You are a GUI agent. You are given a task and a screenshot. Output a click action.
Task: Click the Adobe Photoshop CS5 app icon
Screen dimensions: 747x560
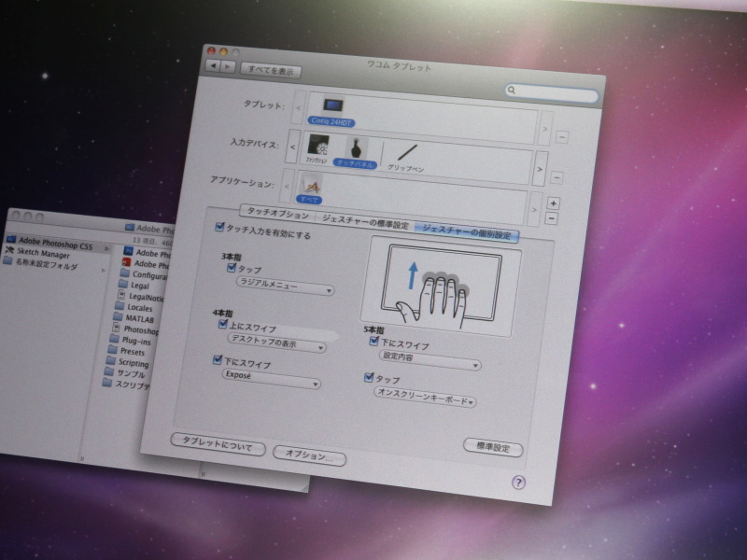(x=12, y=239)
